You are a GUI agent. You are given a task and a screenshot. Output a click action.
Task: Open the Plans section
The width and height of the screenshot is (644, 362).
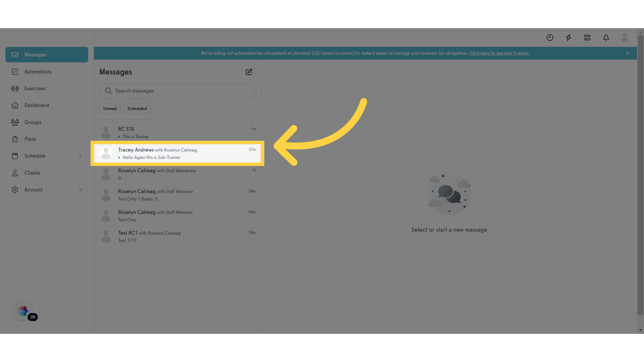[30, 139]
